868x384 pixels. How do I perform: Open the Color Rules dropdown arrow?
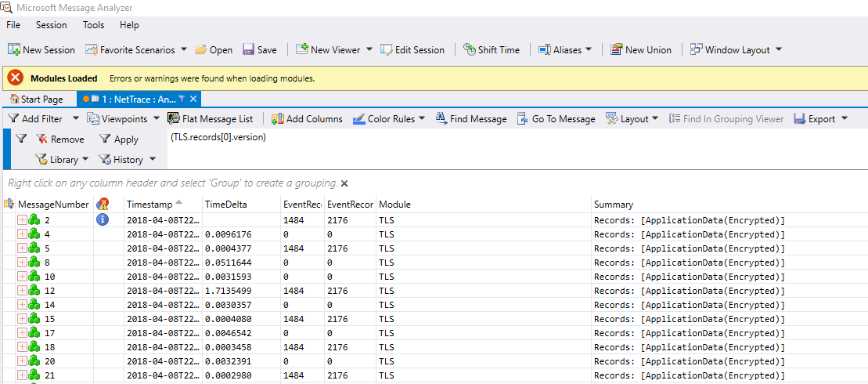click(422, 119)
